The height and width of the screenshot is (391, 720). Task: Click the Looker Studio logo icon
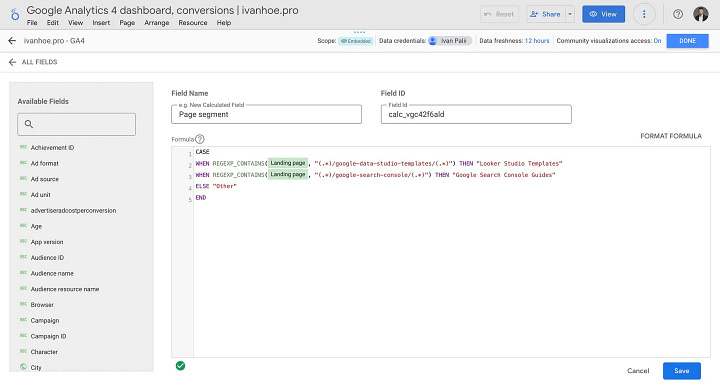15,15
